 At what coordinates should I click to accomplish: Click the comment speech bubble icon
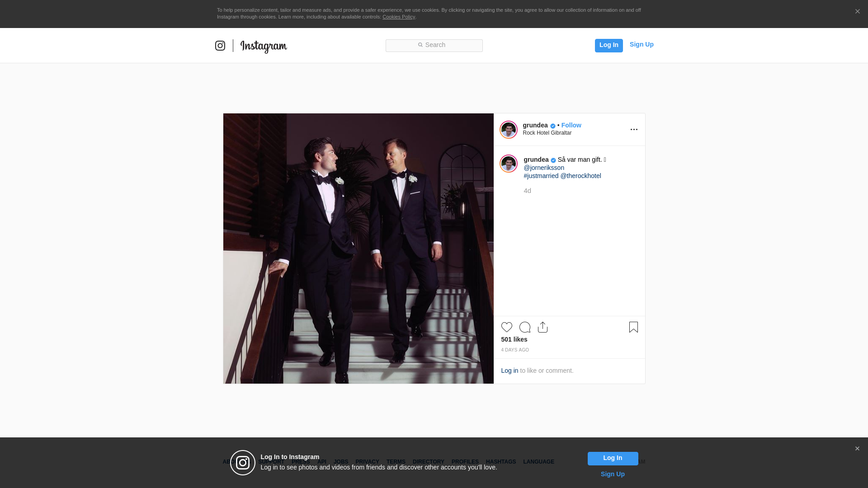(x=524, y=327)
